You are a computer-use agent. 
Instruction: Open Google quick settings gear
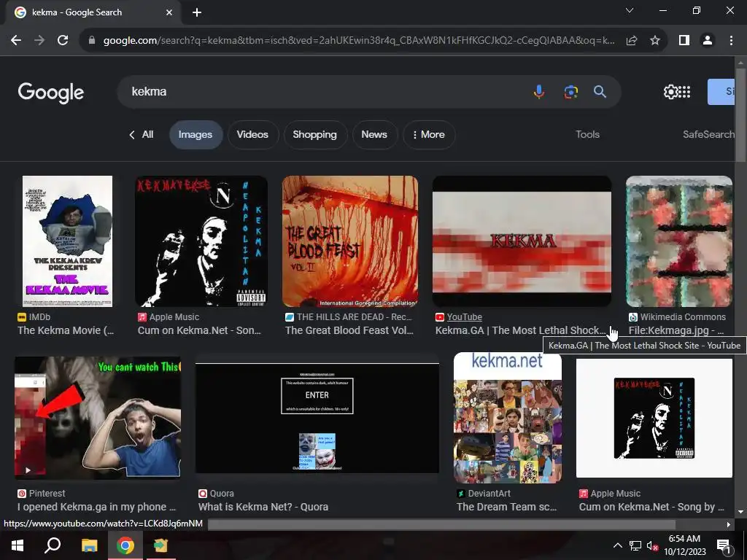pos(670,91)
